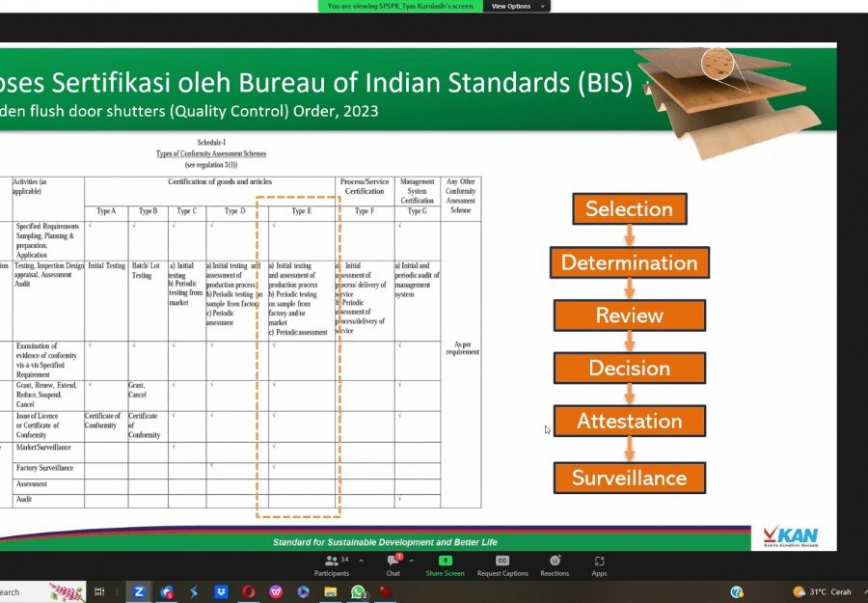Click the 'Factory Surveillance' row label
Screen dimensions: 868x603
[x=44, y=468]
